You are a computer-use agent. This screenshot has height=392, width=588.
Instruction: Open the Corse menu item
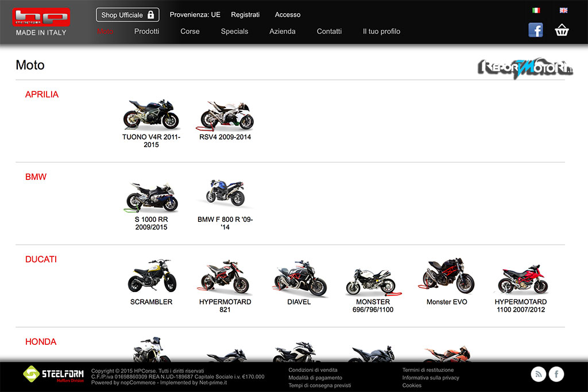[x=190, y=32]
